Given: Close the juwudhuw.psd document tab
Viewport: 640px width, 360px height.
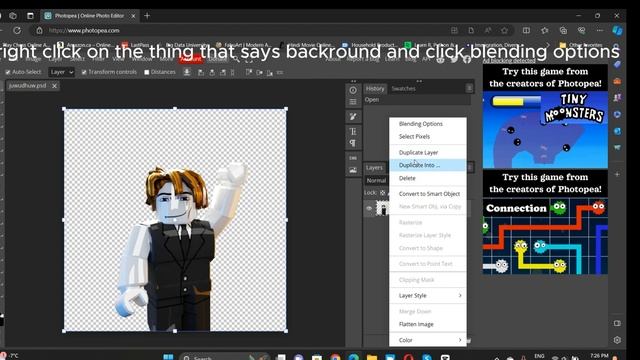Looking at the screenshot, I should 54,86.
